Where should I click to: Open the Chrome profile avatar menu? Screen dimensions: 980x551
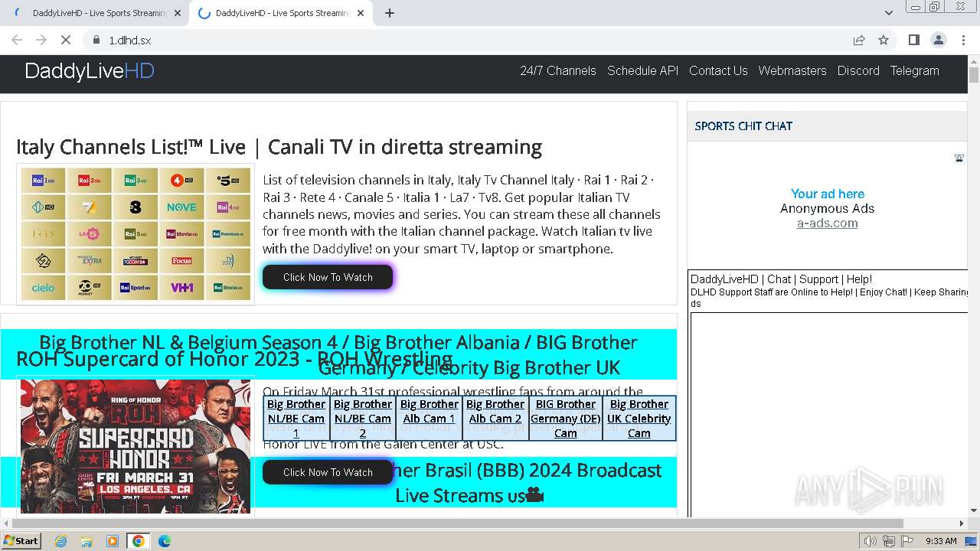pyautogui.click(x=939, y=40)
